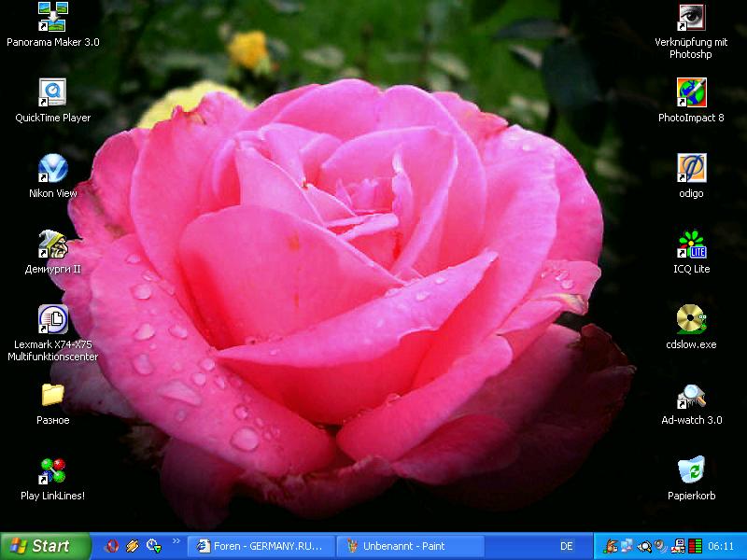This screenshot has height=560, width=747.
Task: Click the Winamp quick launch icon
Action: pyautogui.click(x=133, y=546)
